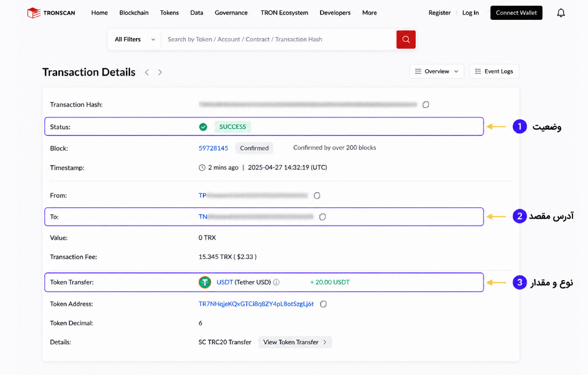The width and height of the screenshot is (588, 375).
Task: Click the clock icon beside timestamp
Action: coord(202,167)
